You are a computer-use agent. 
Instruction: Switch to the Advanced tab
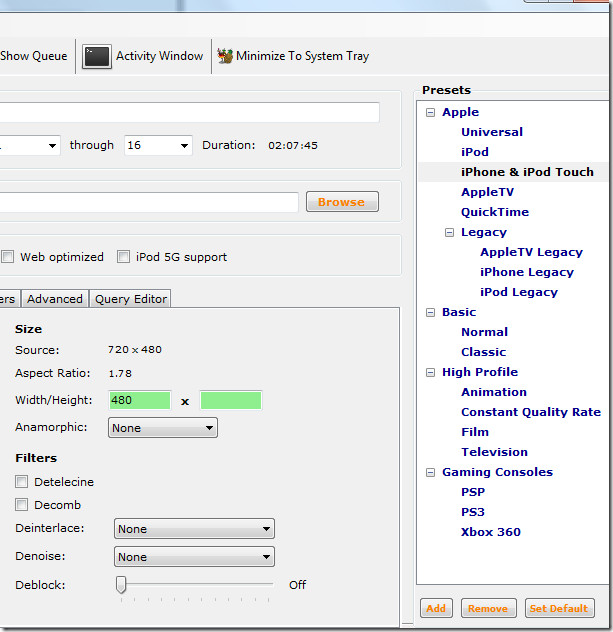click(x=55, y=299)
